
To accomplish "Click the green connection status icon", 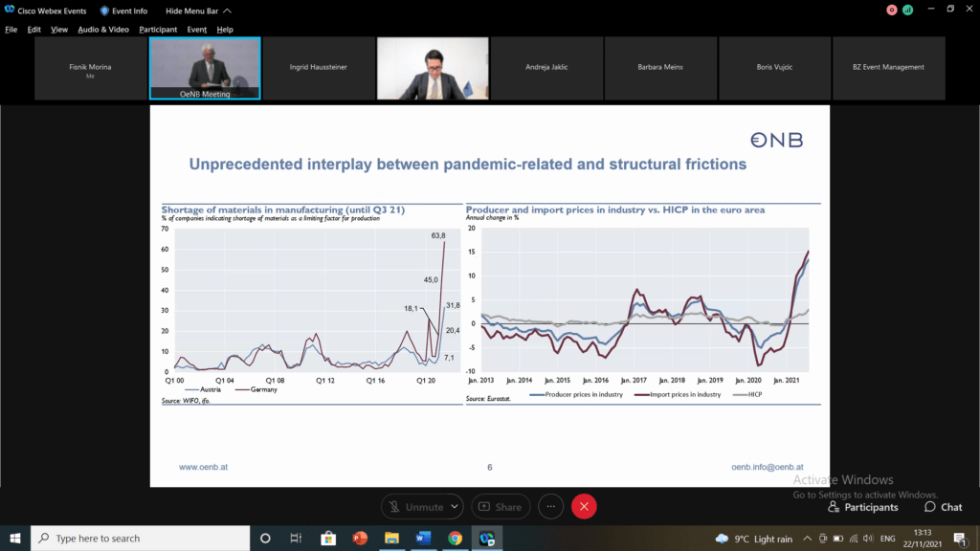I will pyautogui.click(x=907, y=10).
